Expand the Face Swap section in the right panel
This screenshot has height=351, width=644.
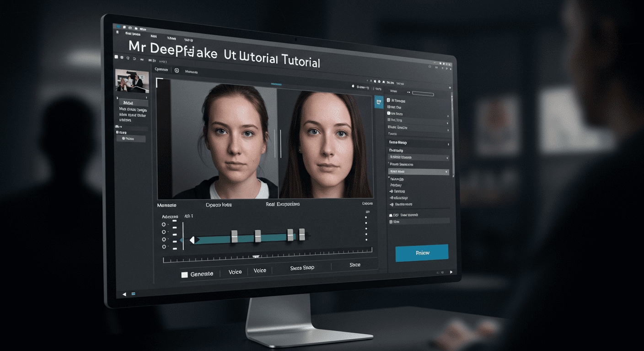pos(398,143)
